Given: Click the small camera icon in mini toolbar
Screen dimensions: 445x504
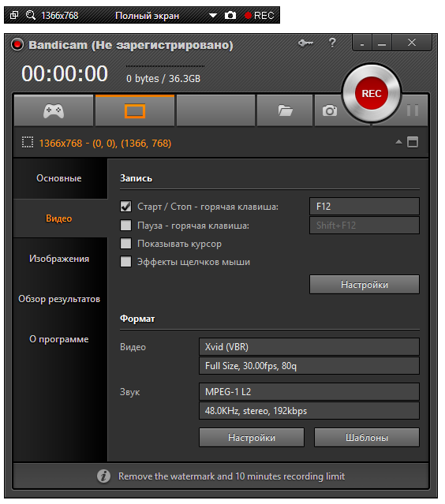Looking at the screenshot, I should [x=230, y=15].
